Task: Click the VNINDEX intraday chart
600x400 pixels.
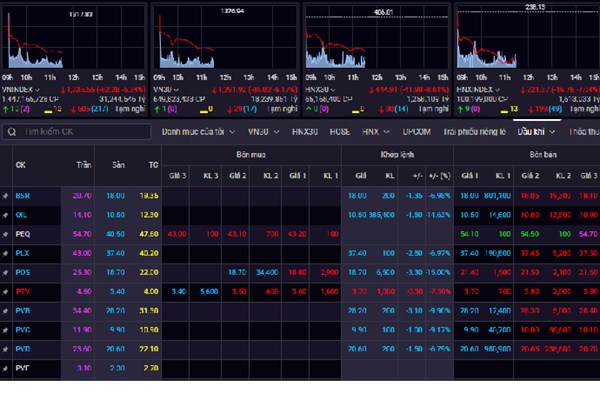Action: click(73, 38)
